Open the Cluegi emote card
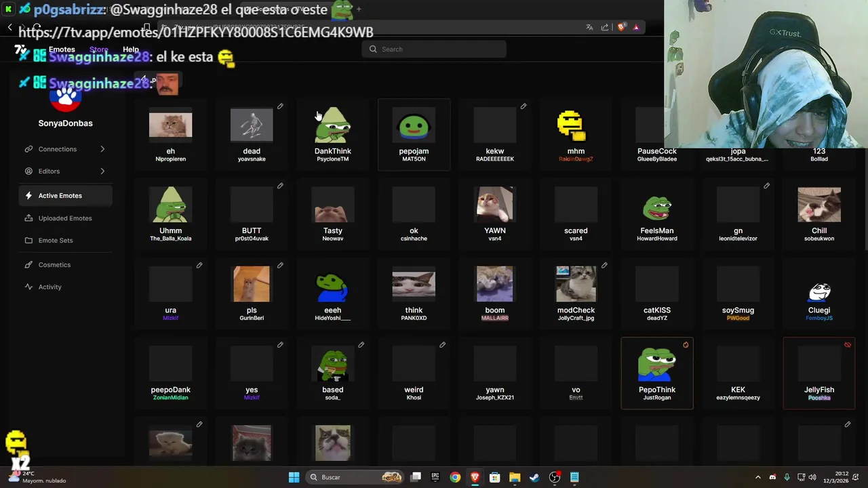Image resolution: width=868 pixels, height=488 pixels. (x=819, y=293)
